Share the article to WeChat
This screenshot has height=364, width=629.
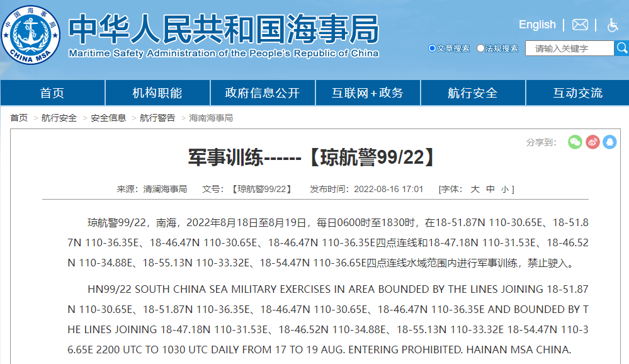pos(574,143)
